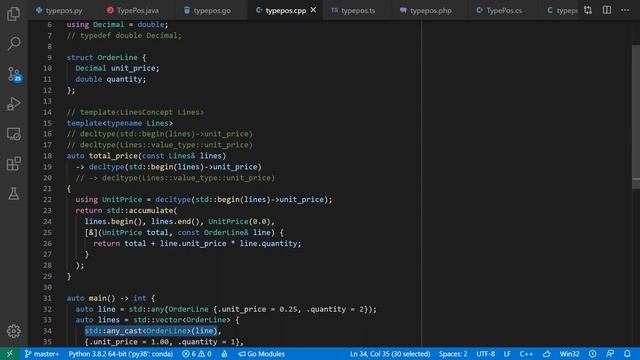Click the green remote window indicator

(9, 354)
